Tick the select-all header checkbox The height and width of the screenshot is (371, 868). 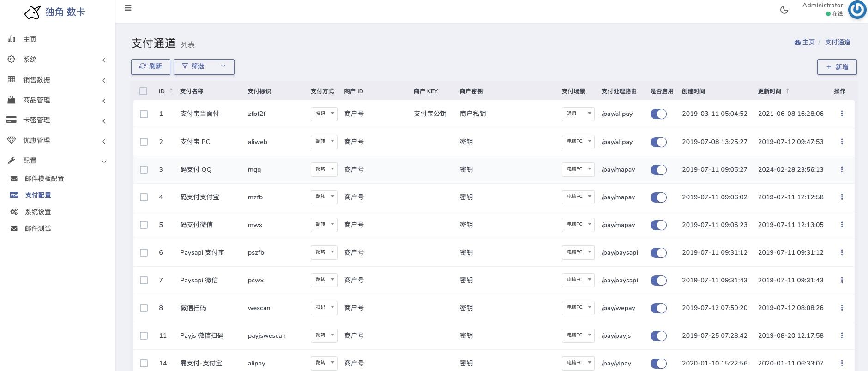(144, 91)
